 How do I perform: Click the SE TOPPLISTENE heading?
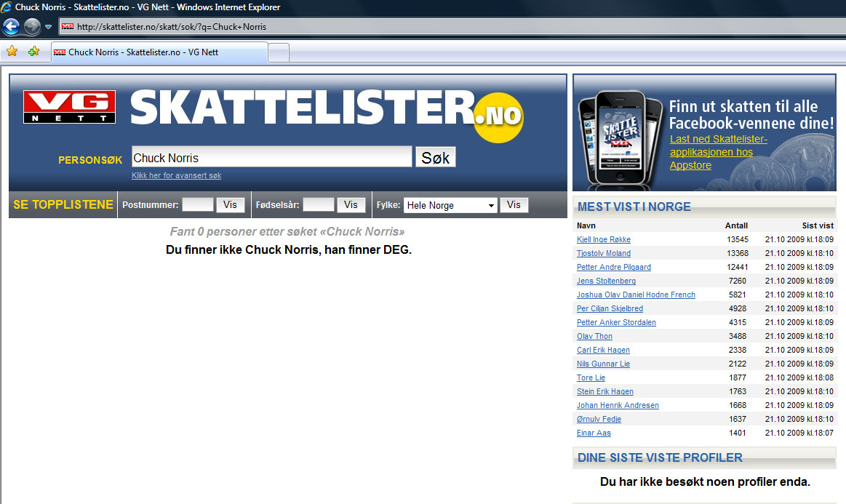coord(62,204)
